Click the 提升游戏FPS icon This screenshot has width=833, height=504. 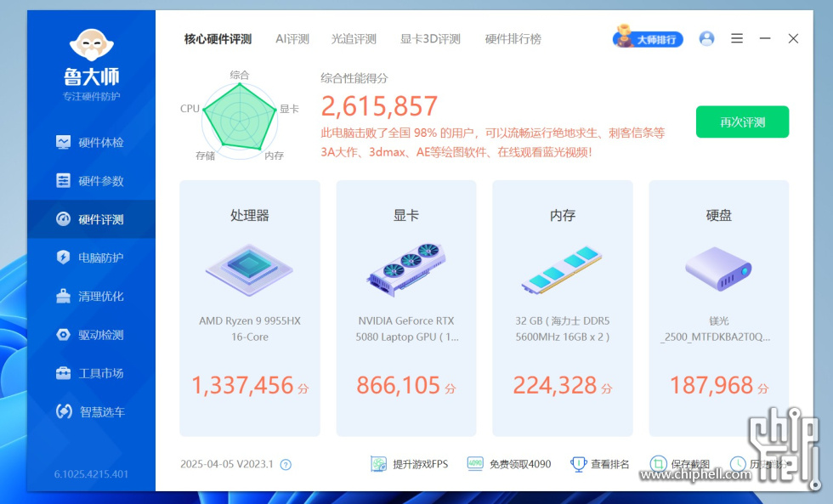click(379, 464)
